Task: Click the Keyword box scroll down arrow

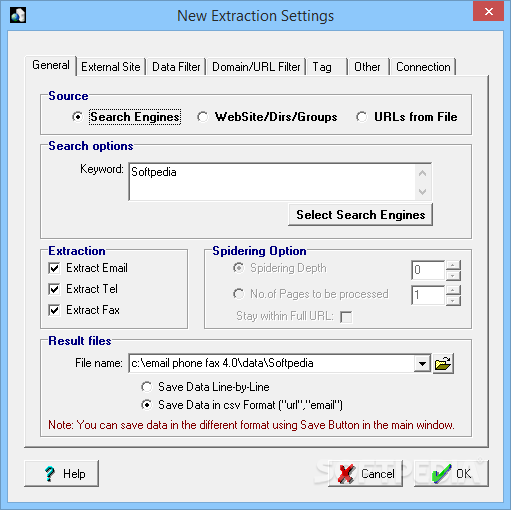Action: click(x=423, y=192)
